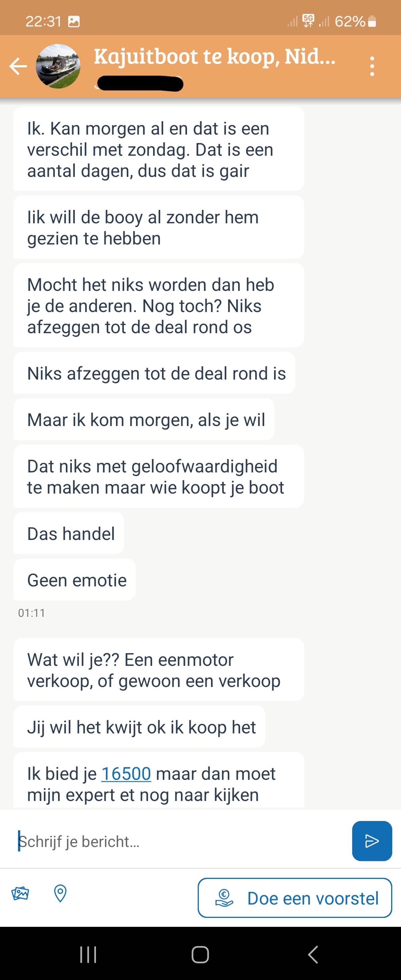Open the 'Kajuitboot te koop' listing title
This screenshot has height=980, width=401.
215,56
